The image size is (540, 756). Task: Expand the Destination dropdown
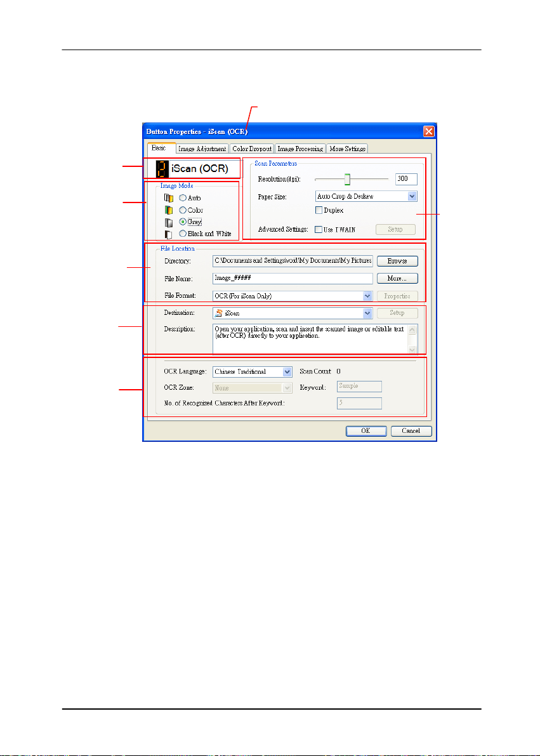(367, 313)
